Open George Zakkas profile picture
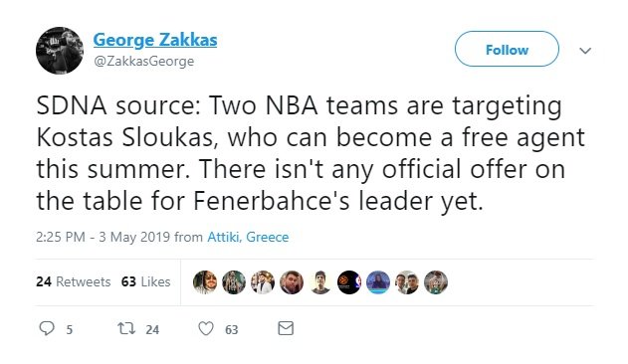Viewport: 628px width, 364px height. (60, 51)
